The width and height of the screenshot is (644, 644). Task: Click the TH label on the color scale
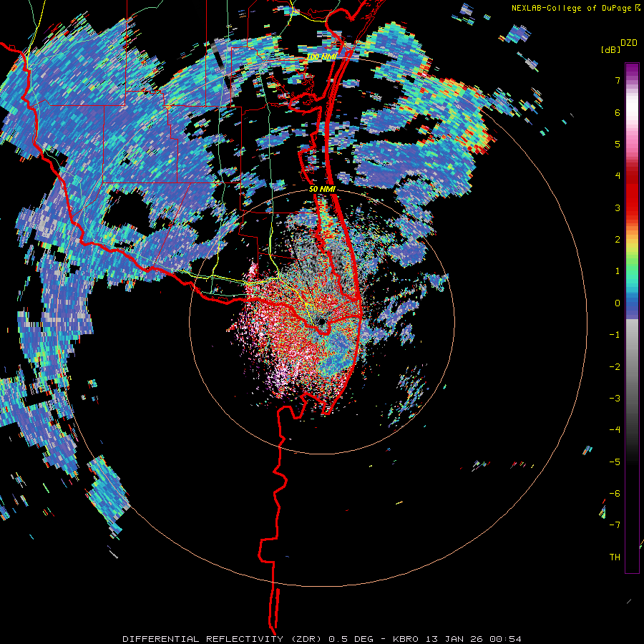click(x=615, y=557)
